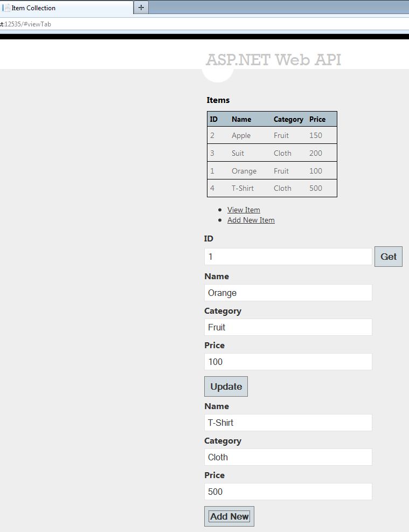This screenshot has height=532, width=409.
Task: Click ID 4 in the T-Shirt row
Action: (212, 188)
